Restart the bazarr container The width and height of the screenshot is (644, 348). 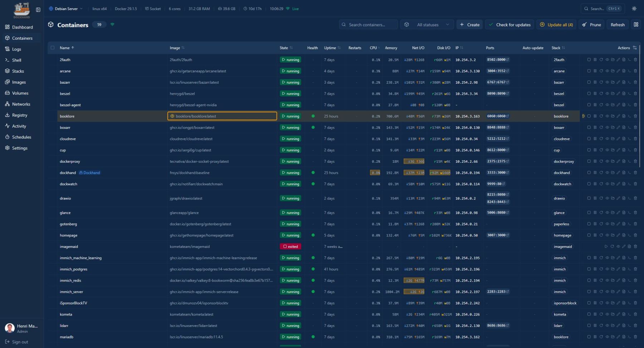pyautogui.click(x=601, y=82)
